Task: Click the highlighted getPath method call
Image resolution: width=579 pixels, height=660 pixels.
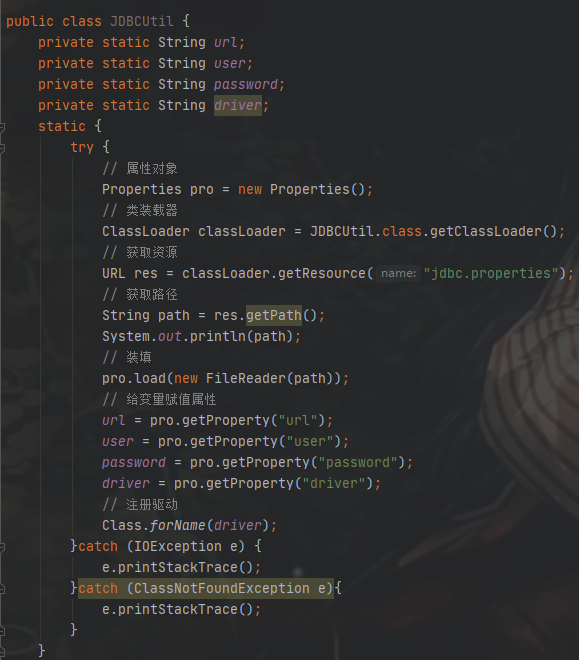Action: (x=274, y=315)
